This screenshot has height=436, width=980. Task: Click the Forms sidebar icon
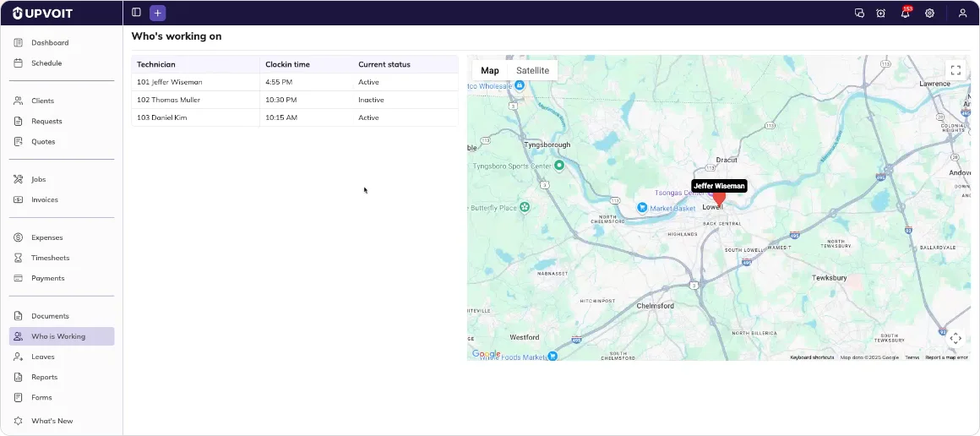click(18, 397)
